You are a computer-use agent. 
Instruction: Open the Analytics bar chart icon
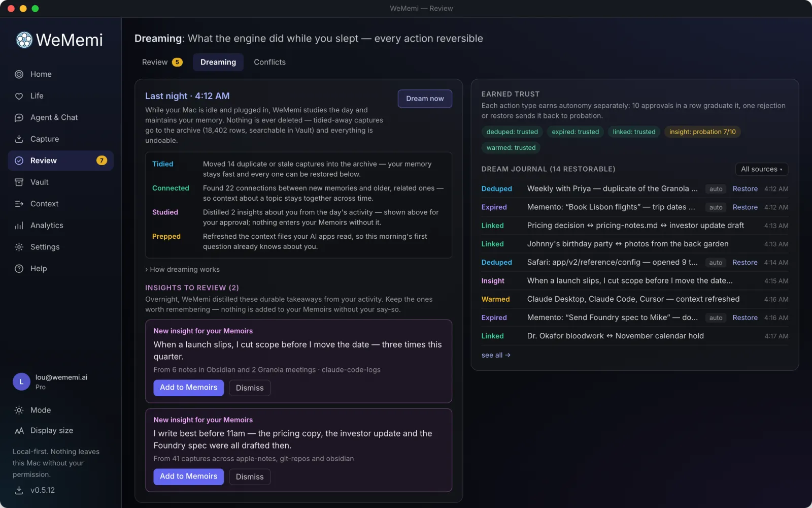[x=19, y=226]
